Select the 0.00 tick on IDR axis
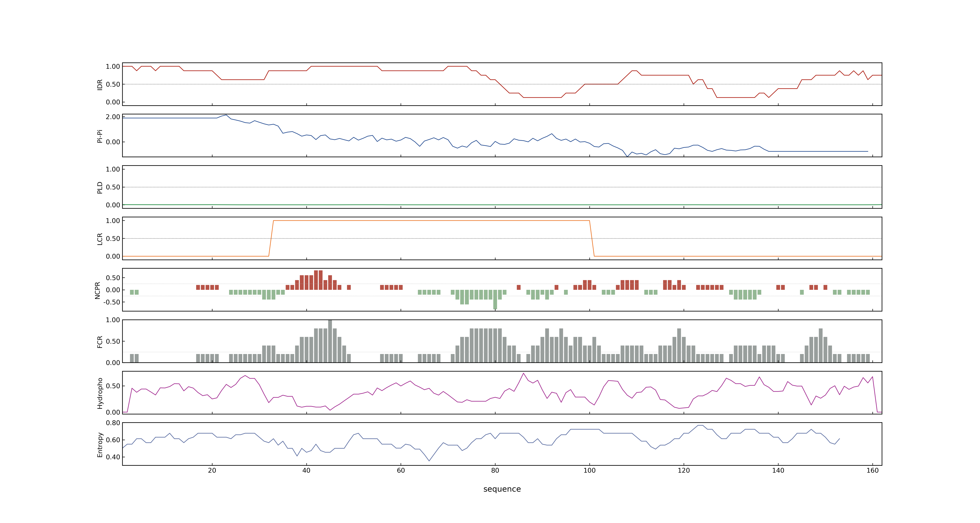 113,102
